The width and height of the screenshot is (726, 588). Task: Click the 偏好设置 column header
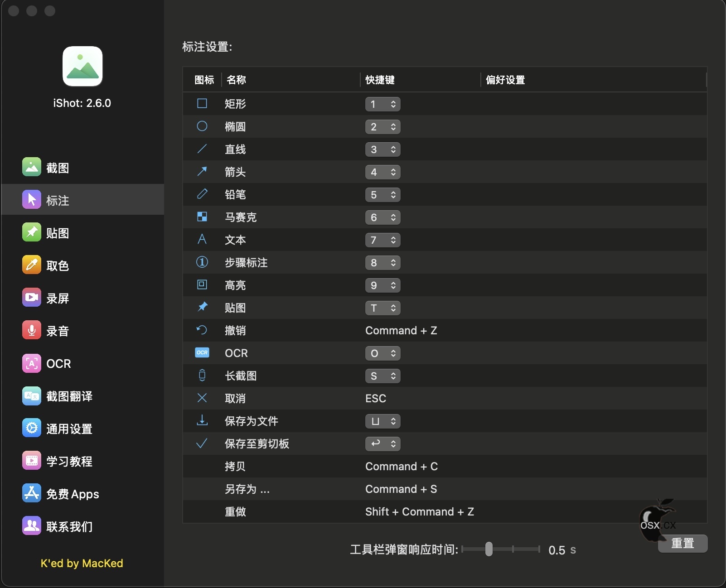(505, 80)
